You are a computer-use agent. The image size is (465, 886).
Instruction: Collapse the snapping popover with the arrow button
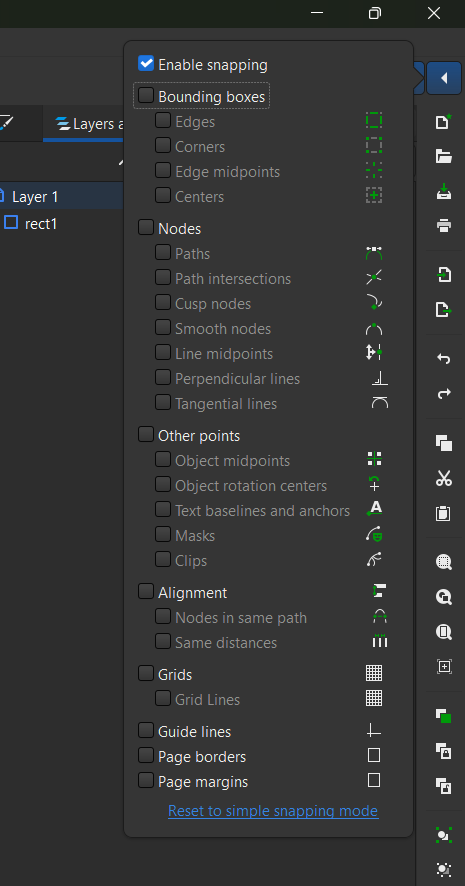(444, 78)
